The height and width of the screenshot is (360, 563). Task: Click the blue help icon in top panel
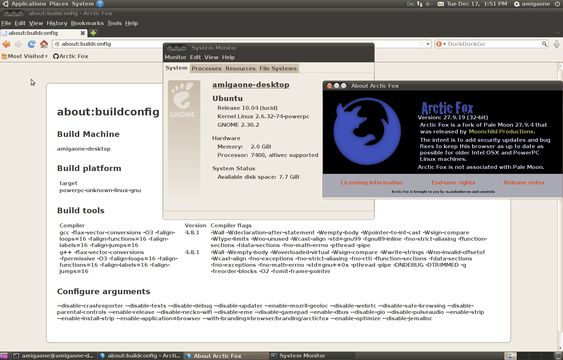pos(100,4)
